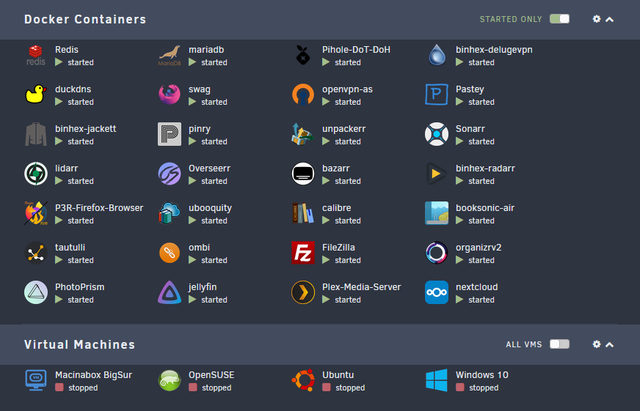Click the Virtual Machines heading
Screen dimensions: 640x411
point(79,344)
